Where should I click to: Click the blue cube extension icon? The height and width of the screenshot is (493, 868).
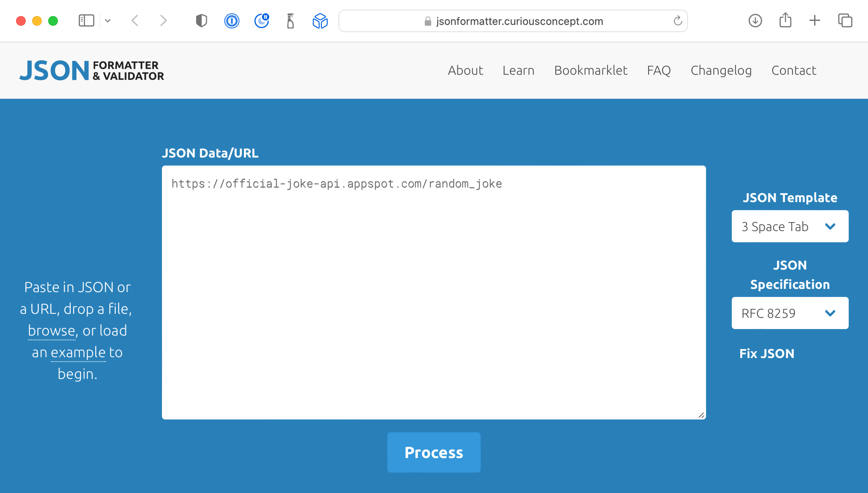[x=320, y=20]
